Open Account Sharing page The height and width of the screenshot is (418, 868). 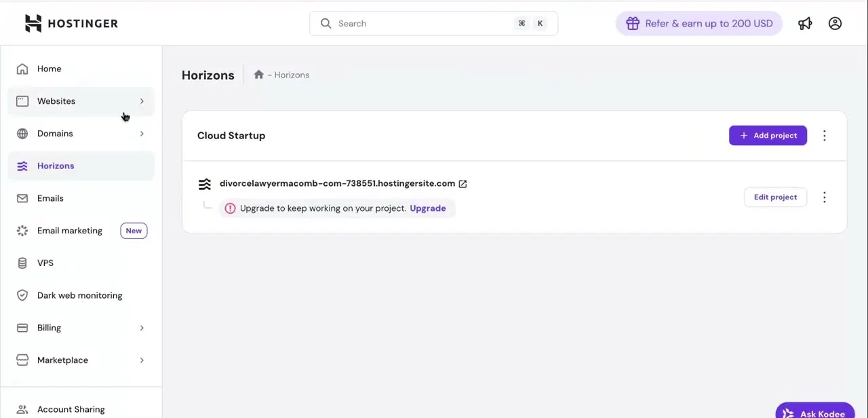[x=81, y=409]
